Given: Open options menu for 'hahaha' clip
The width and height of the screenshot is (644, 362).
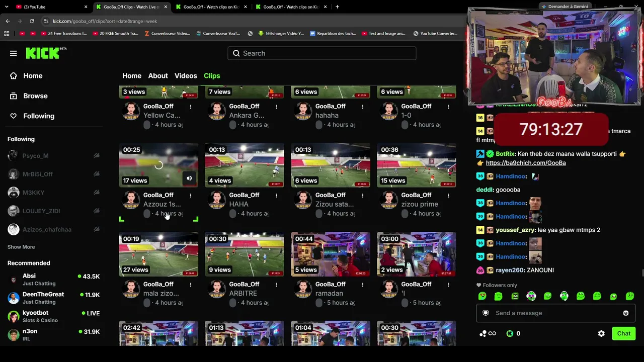Looking at the screenshot, I should click(362, 107).
